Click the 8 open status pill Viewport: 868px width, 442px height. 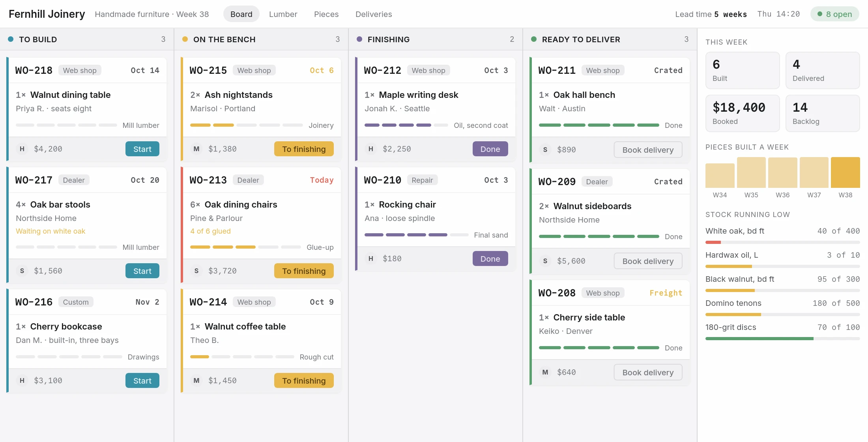tap(834, 14)
